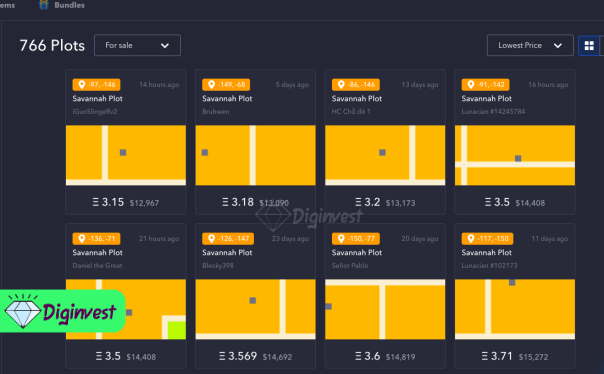
Task: Click the $14,819 dollar value
Action: 401,357
